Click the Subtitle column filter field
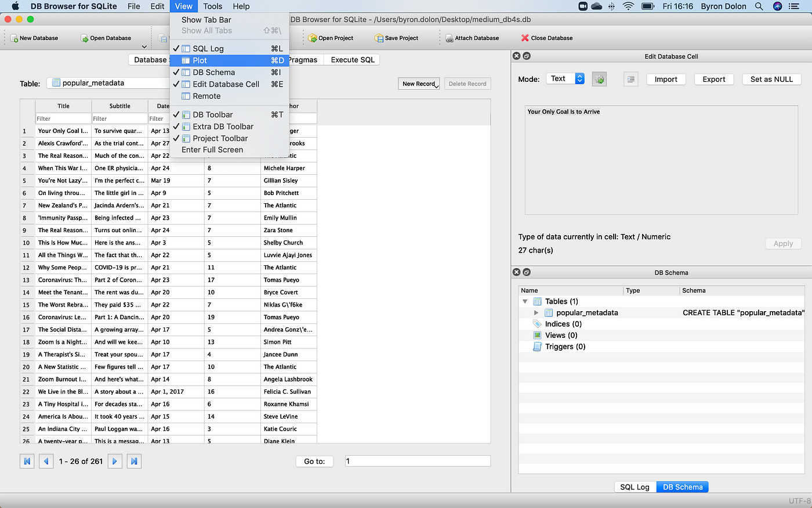The image size is (812, 508). click(x=119, y=118)
